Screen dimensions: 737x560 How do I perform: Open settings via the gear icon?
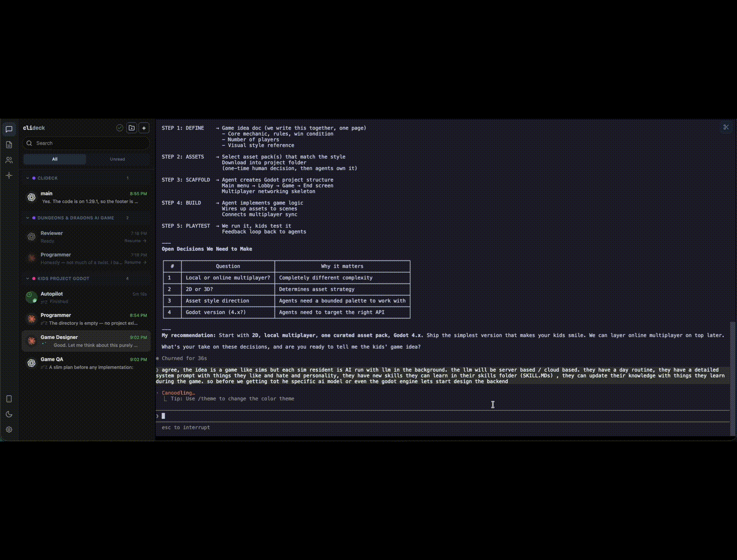9,429
